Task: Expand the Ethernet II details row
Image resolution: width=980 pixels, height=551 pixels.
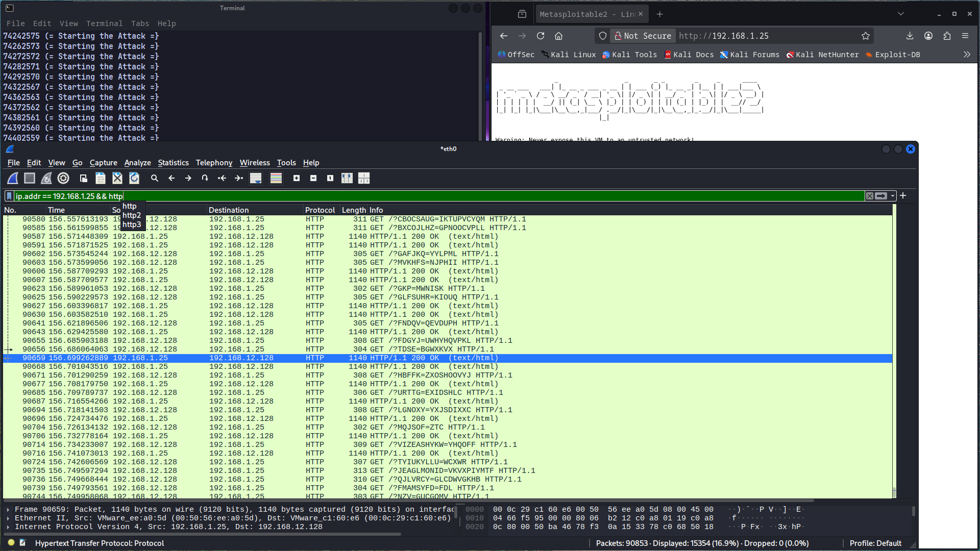Action: click(8, 518)
